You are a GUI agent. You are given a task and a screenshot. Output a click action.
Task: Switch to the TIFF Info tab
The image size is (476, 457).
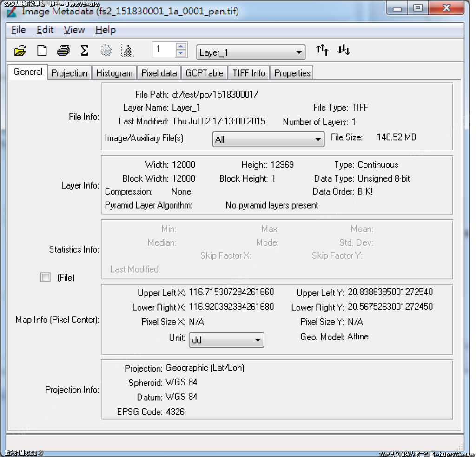(x=249, y=73)
